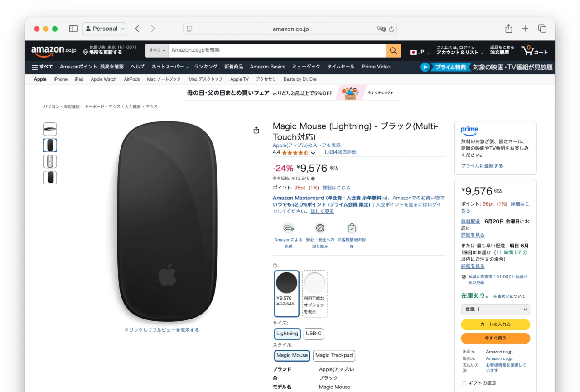Image resolution: width=580 pixels, height=392 pixels.
Task: Enable the ギフトの設定 gift checkbox
Action: [x=464, y=383]
